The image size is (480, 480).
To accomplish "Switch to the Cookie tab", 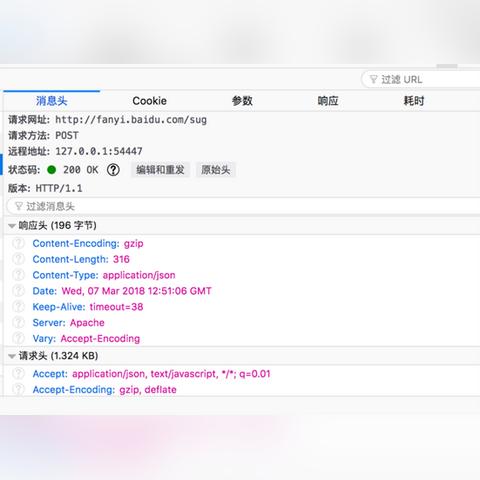I will (x=149, y=101).
